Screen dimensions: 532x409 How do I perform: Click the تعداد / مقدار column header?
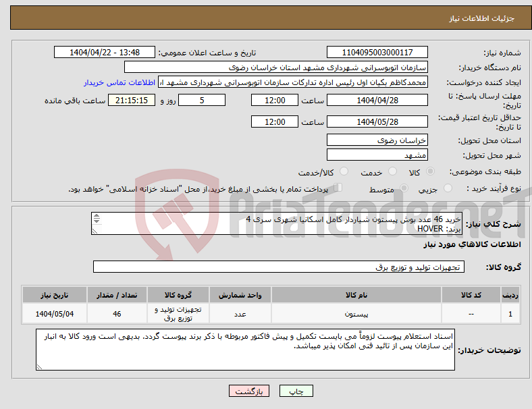[117, 295]
